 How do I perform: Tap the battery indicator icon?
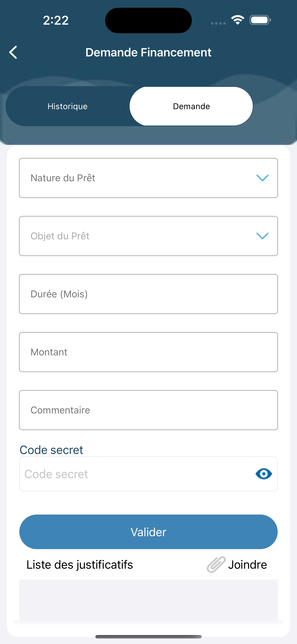click(260, 20)
